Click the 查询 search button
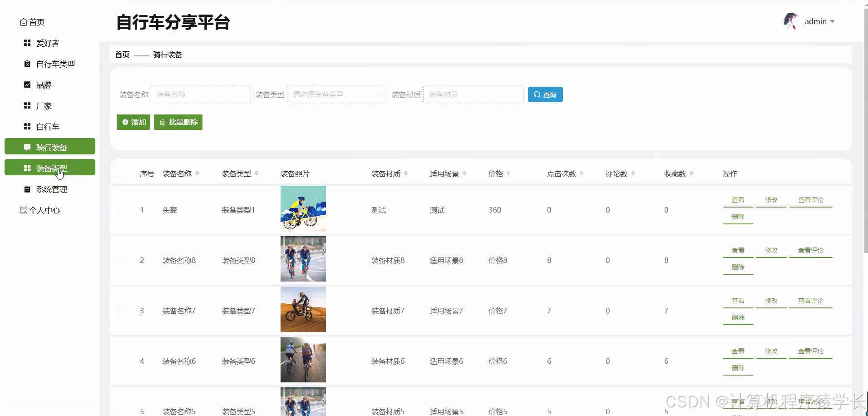The width and height of the screenshot is (868, 416). click(x=545, y=94)
